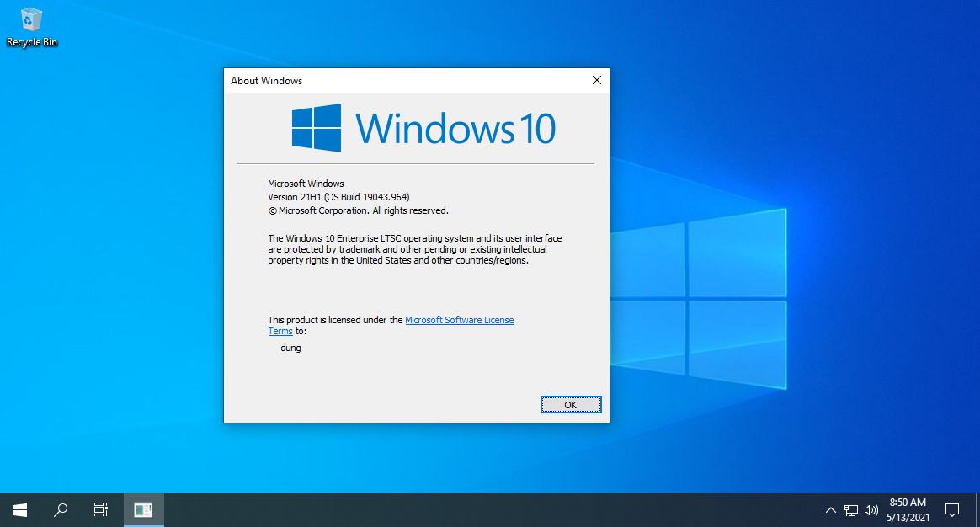Select the winver app taskbar button
Image resolution: width=980 pixels, height=527 pixels.
(143, 510)
